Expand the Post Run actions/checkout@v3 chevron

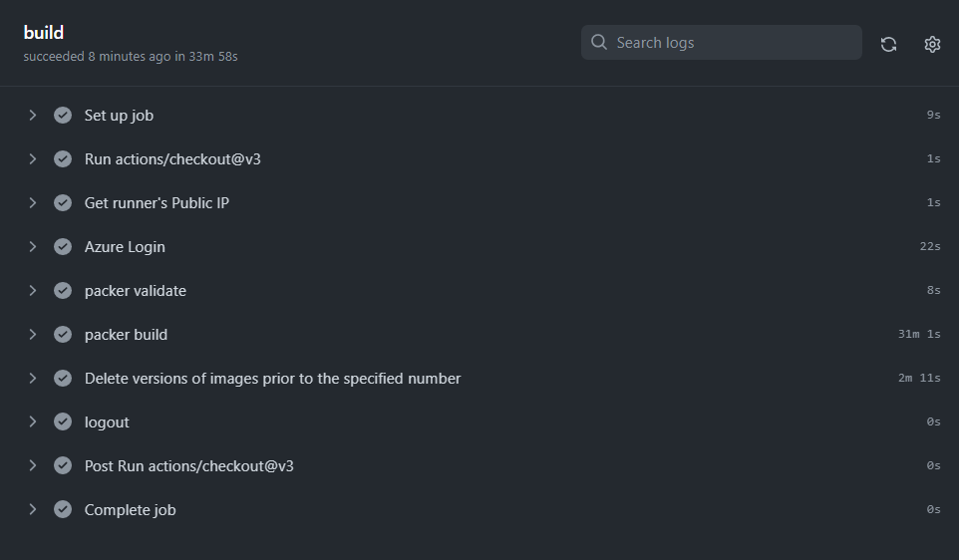click(x=33, y=466)
